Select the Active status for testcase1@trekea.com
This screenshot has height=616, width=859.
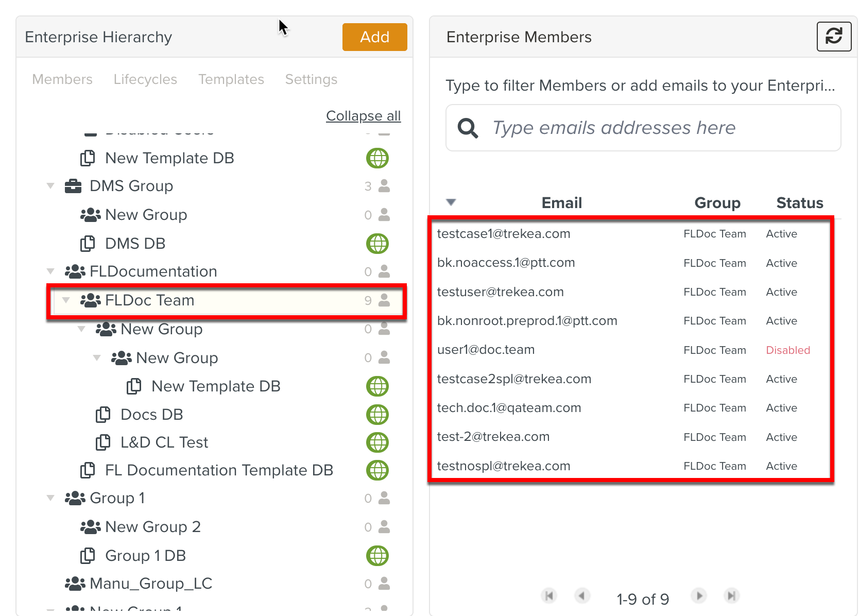click(x=781, y=233)
